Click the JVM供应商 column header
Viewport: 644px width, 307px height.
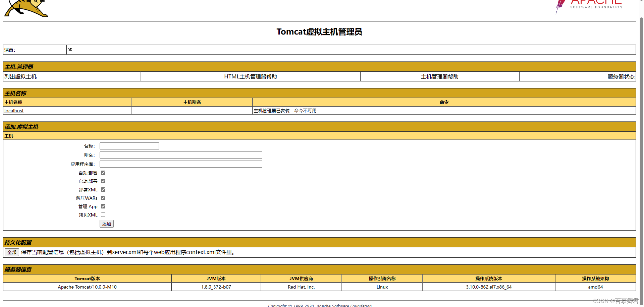click(x=301, y=279)
